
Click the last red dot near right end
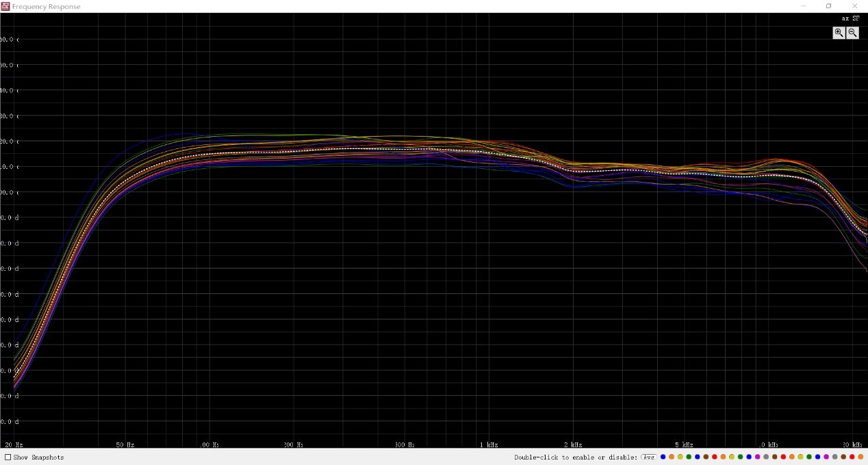click(x=852, y=457)
